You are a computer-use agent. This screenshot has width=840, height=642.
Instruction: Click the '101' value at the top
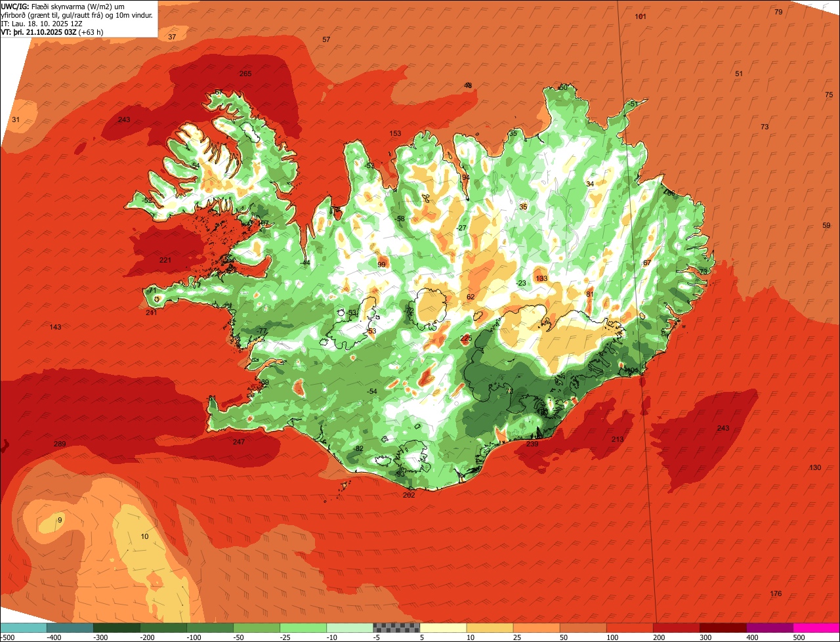(640, 16)
